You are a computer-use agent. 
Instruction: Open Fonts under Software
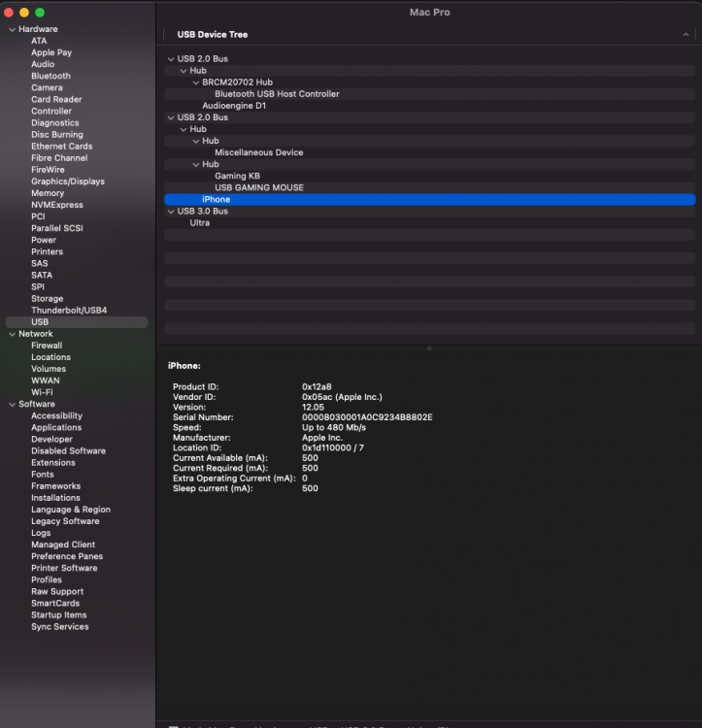43,475
